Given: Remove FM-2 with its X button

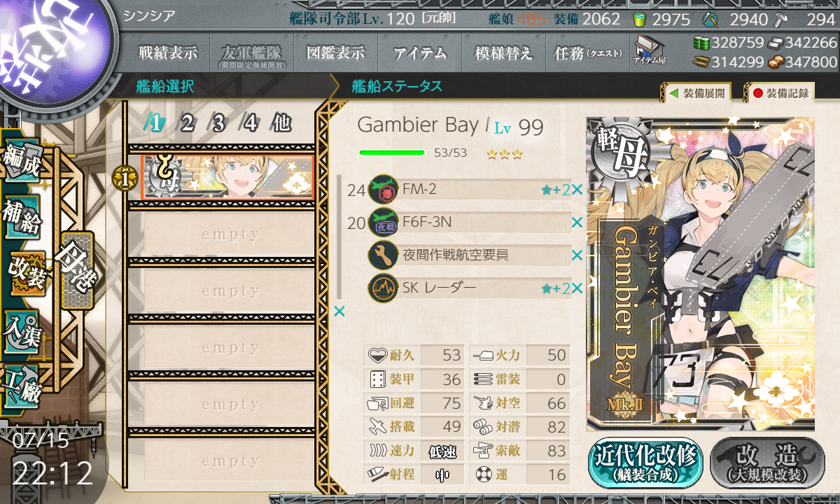Looking at the screenshot, I should tap(577, 190).
